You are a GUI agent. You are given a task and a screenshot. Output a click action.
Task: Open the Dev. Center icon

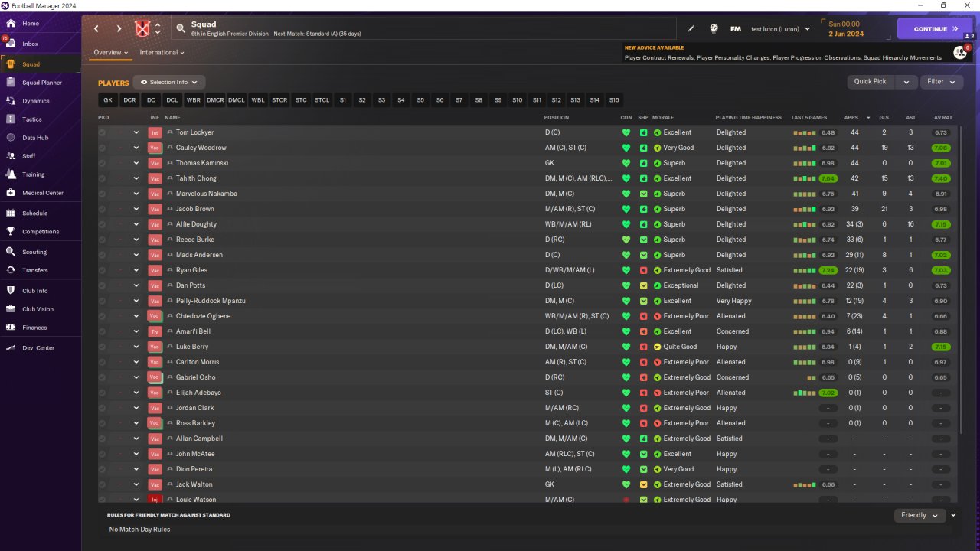tap(11, 347)
